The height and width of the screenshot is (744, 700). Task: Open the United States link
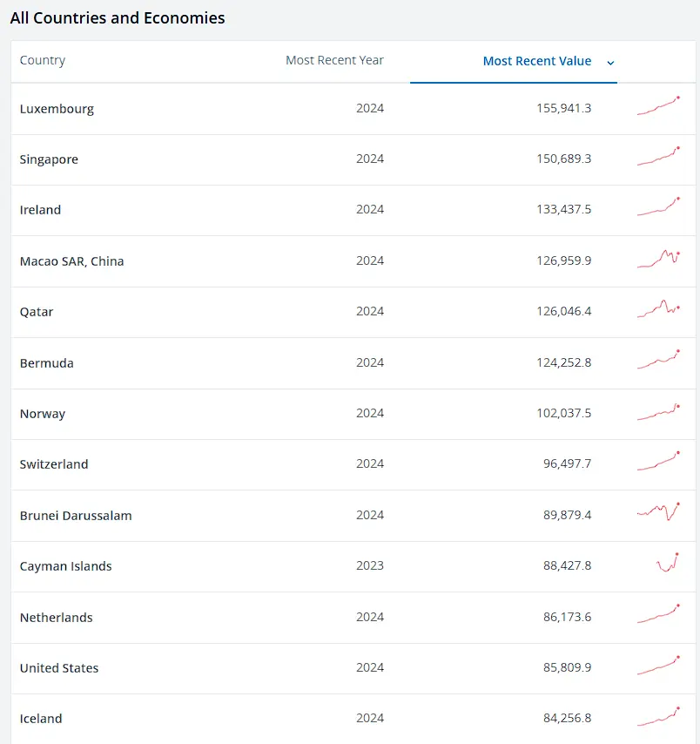(x=59, y=667)
